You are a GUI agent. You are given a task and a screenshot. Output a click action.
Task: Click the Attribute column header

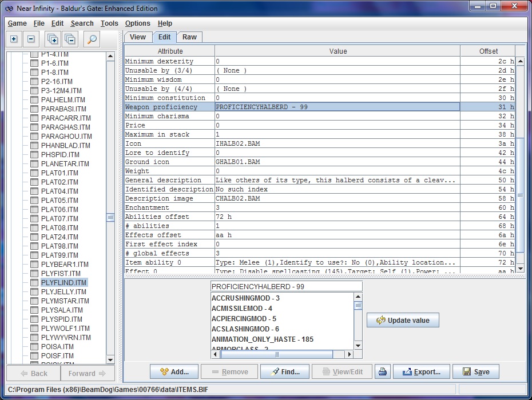pos(170,51)
